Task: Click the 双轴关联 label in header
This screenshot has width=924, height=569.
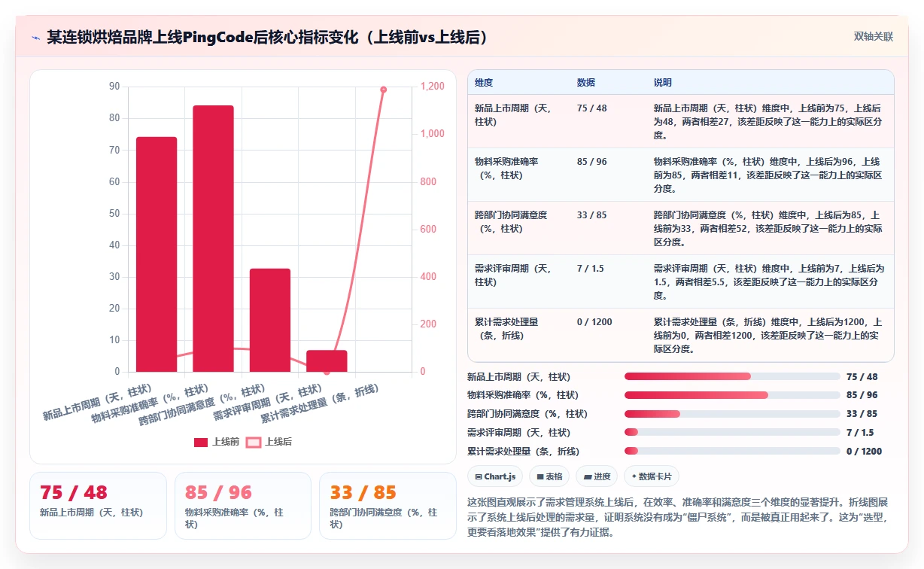Action: point(873,37)
